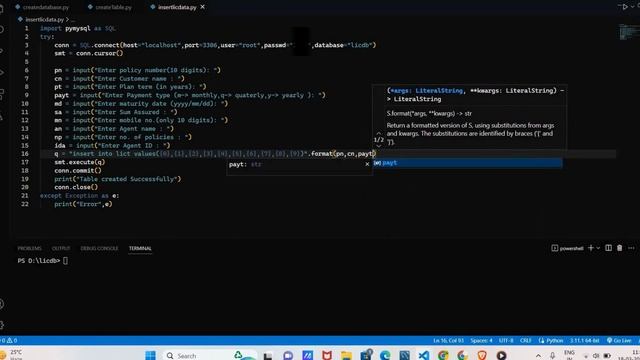Show hidden system tray icons chevron
Viewport: 640px width, 360px height.
(538, 356)
